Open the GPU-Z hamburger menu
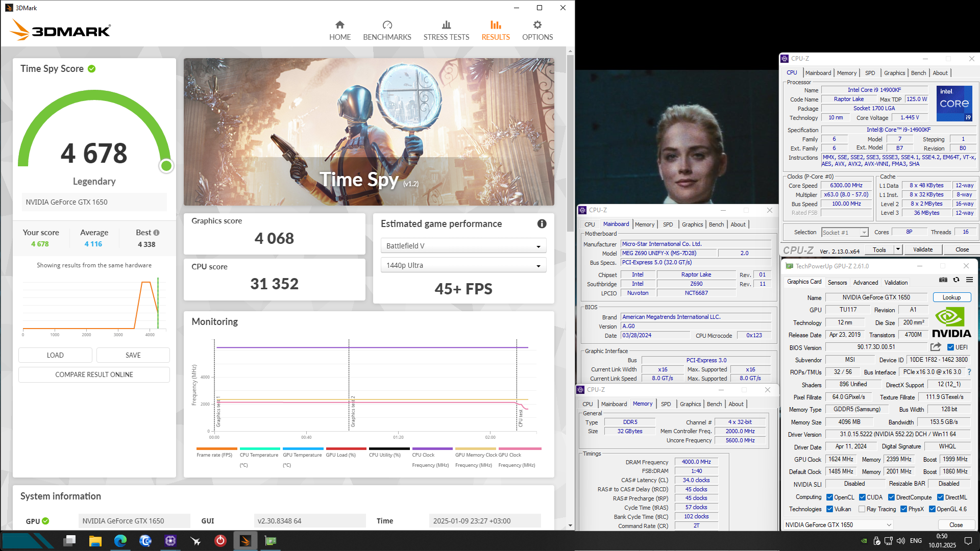 coord(969,280)
